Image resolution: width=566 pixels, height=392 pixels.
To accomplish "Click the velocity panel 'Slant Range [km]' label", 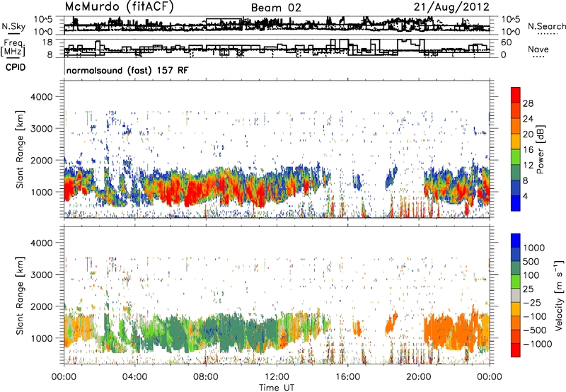I will (x=20, y=295).
